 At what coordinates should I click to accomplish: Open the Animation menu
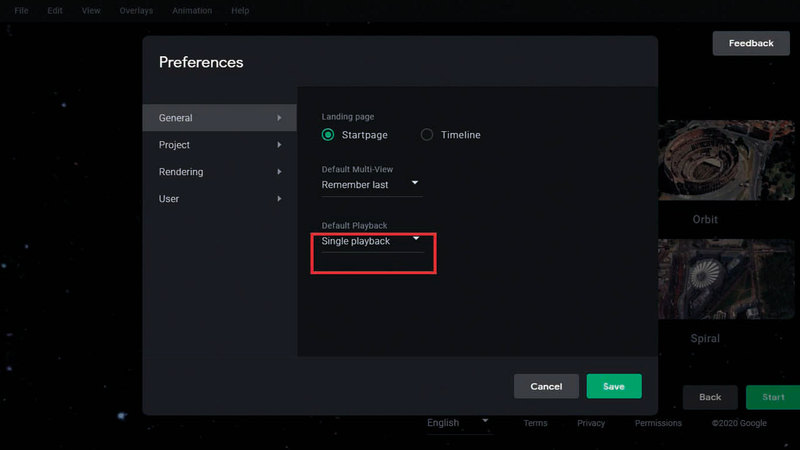[x=191, y=11]
